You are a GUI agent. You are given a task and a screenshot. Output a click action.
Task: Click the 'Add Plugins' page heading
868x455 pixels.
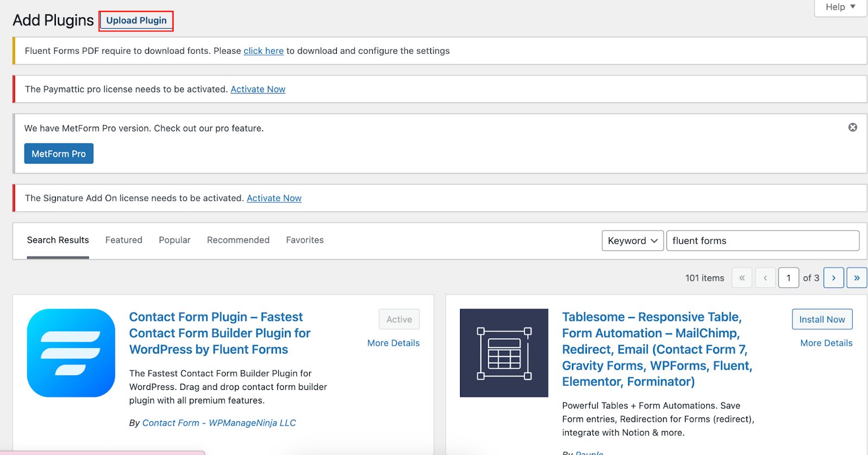53,20
